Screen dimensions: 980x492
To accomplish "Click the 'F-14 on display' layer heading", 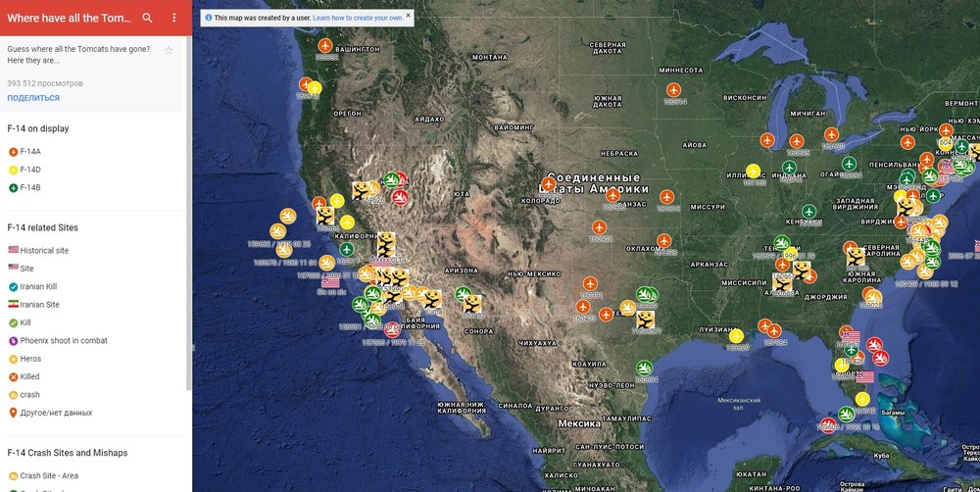I will click(x=38, y=128).
